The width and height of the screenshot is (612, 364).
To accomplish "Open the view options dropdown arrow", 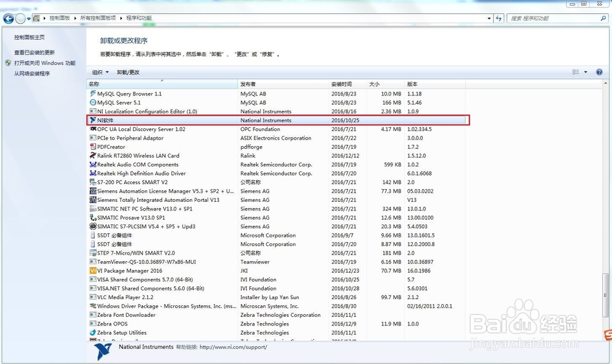I will click(x=586, y=72).
